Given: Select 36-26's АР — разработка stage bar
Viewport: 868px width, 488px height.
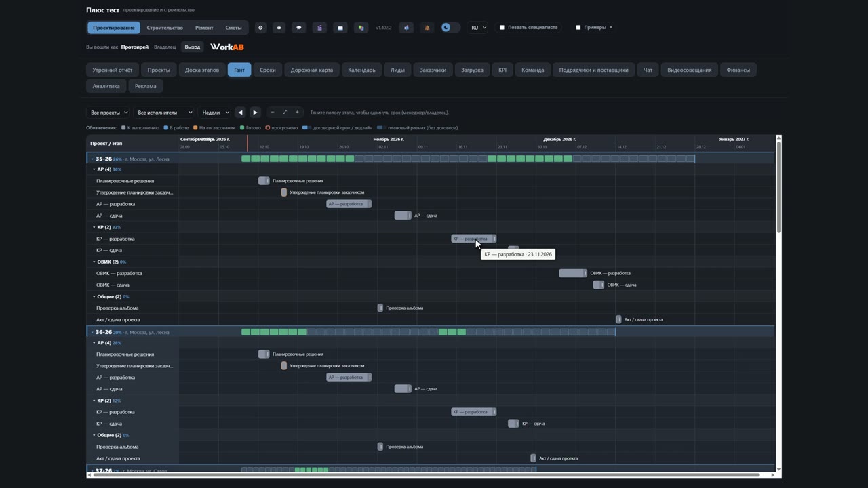Looking at the screenshot, I should click(349, 378).
